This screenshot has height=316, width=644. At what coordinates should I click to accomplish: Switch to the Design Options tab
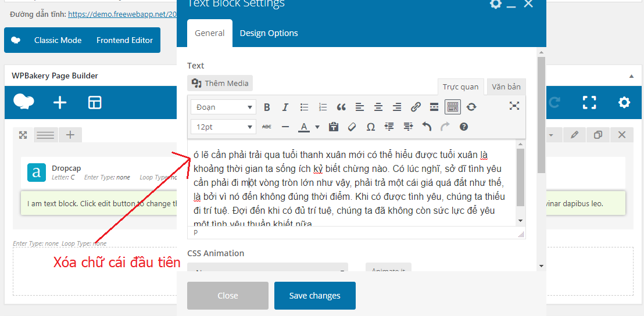pos(269,33)
